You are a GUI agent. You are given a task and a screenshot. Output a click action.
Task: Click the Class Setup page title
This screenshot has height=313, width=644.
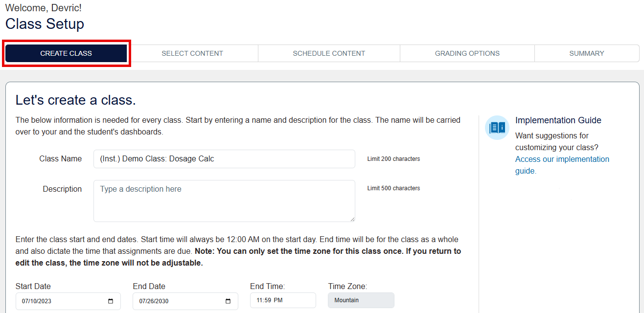click(x=45, y=24)
